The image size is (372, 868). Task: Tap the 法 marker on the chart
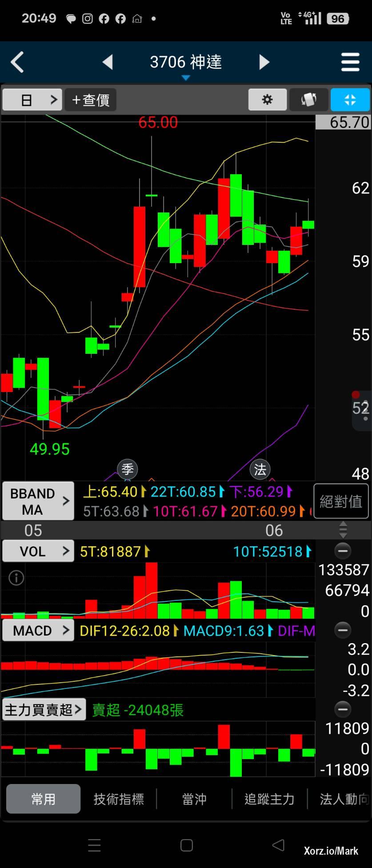260,469
